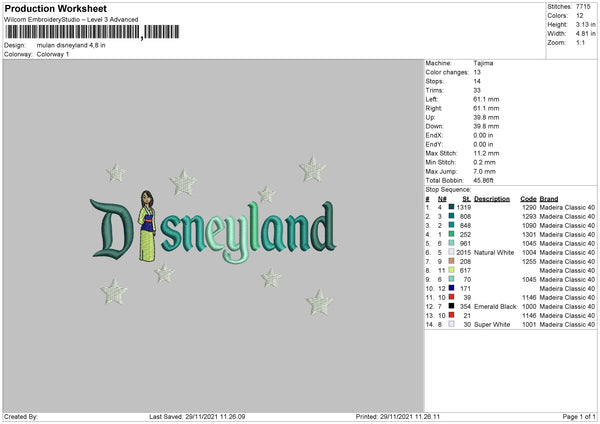Select the Down value 39.8 mm
The image size is (600, 424).
tap(486, 126)
